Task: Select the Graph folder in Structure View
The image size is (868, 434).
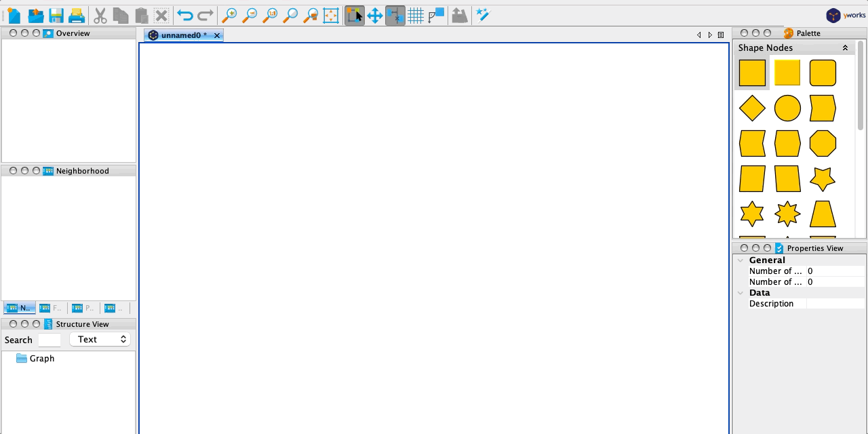Action: (41, 358)
